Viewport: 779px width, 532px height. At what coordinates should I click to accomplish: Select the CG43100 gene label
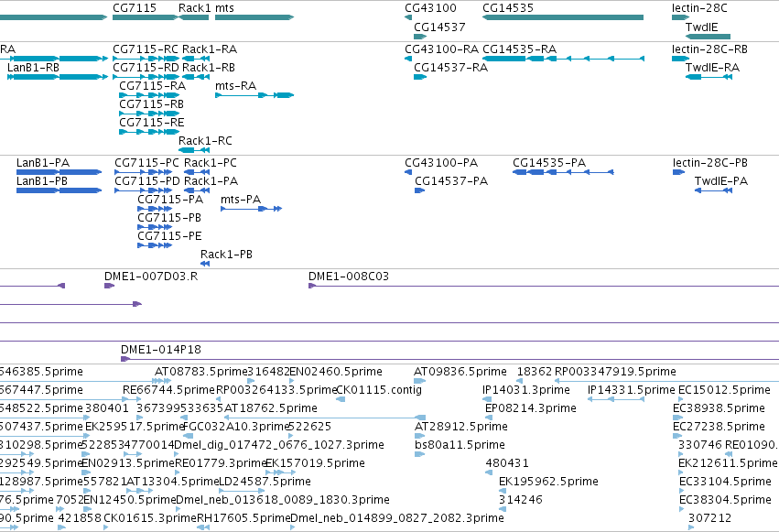tap(430, 8)
